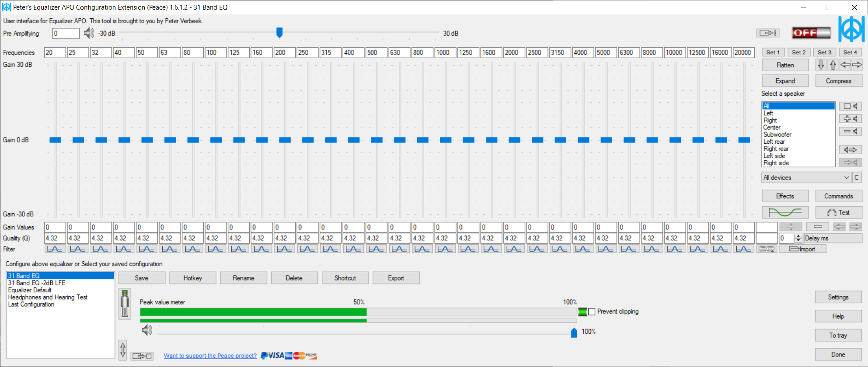Mute using pre-amp speaker icon
This screenshot has height=367, width=868.
pos(89,33)
